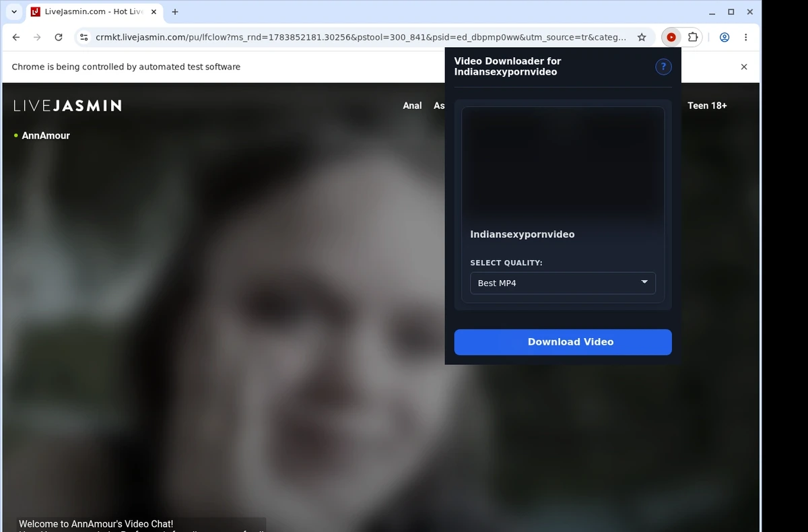Open the tab search chevron

click(x=14, y=11)
